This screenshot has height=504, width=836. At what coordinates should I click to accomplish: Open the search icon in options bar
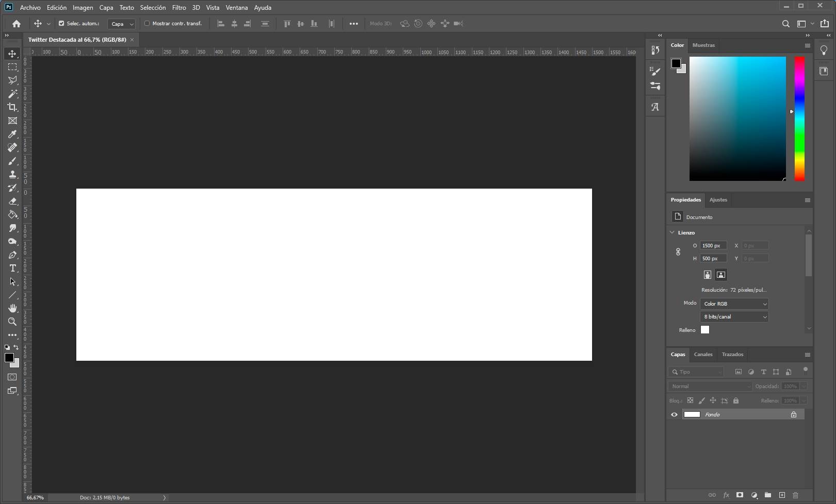785,24
